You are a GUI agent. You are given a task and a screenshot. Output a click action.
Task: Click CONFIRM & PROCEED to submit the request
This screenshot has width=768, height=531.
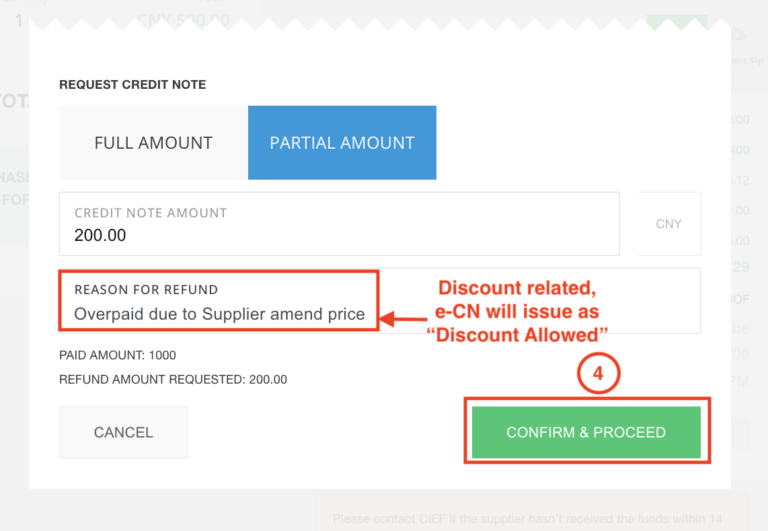586,432
